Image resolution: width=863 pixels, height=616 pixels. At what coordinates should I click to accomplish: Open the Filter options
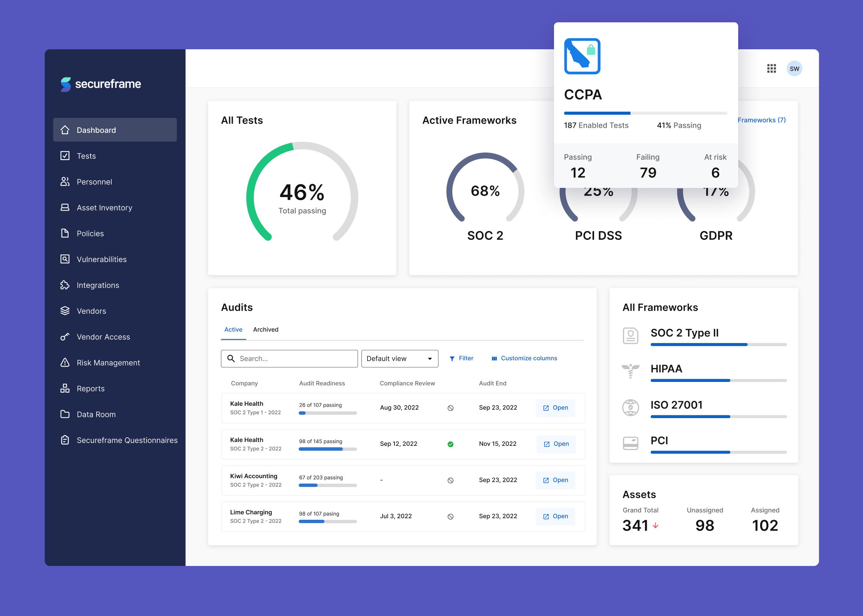[462, 358]
